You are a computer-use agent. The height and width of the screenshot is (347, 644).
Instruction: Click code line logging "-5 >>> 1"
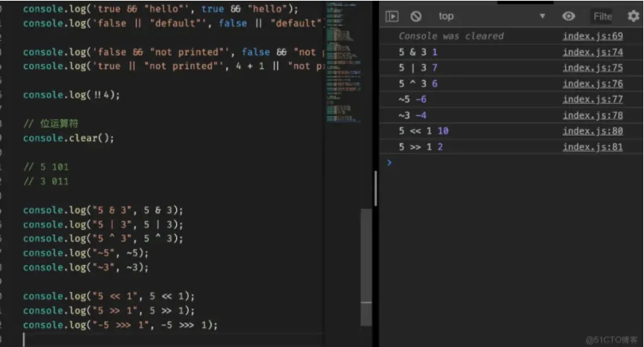(120, 325)
